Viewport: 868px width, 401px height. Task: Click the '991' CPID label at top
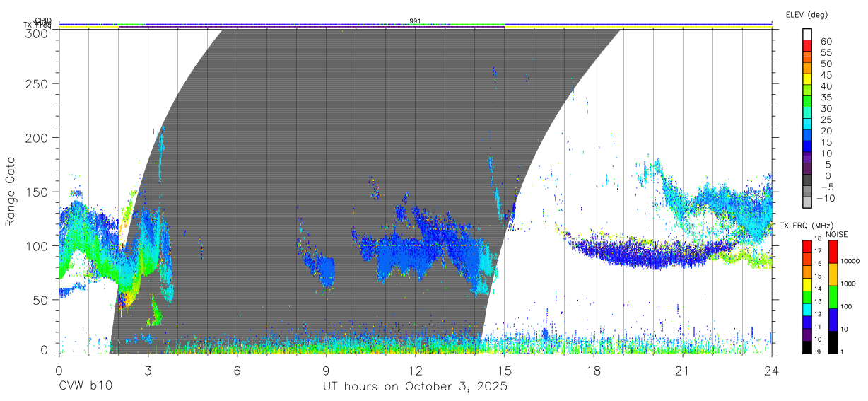[415, 21]
